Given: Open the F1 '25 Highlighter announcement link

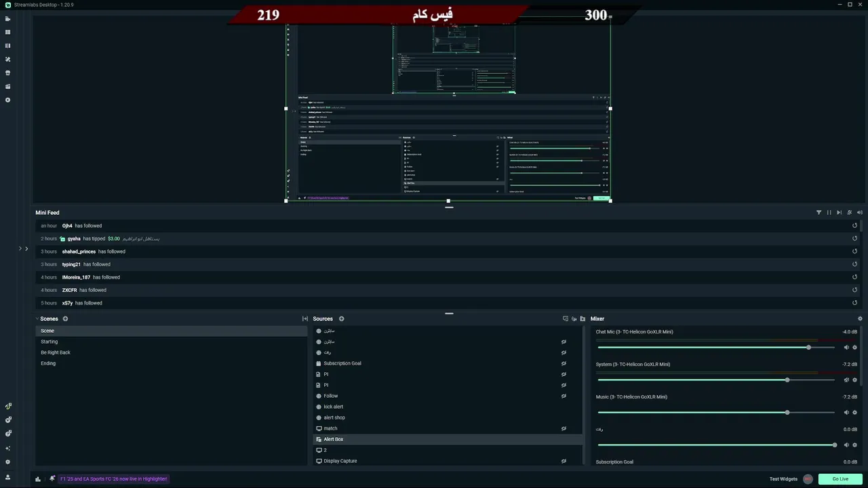Looking at the screenshot, I should pos(113,479).
